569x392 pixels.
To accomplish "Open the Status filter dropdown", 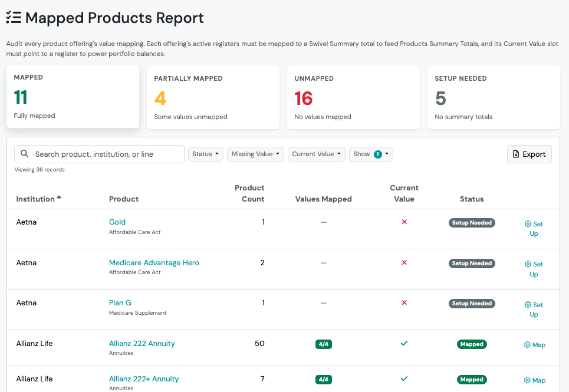I will click(x=205, y=154).
